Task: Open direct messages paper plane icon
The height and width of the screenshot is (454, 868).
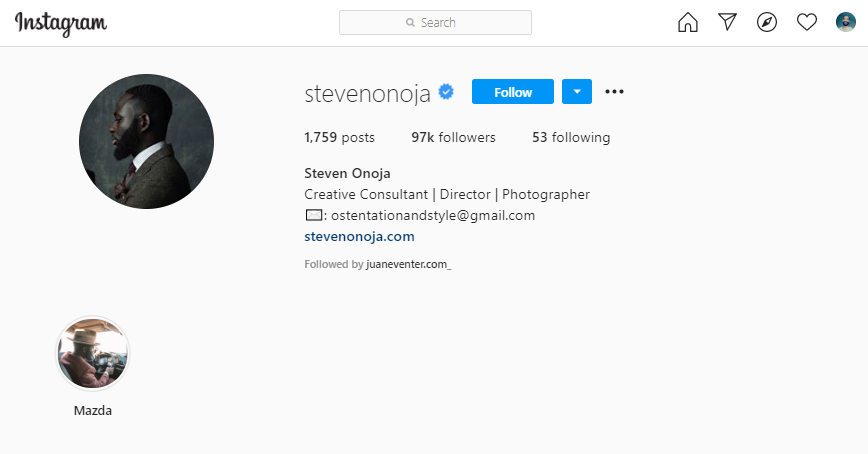Action: (727, 22)
